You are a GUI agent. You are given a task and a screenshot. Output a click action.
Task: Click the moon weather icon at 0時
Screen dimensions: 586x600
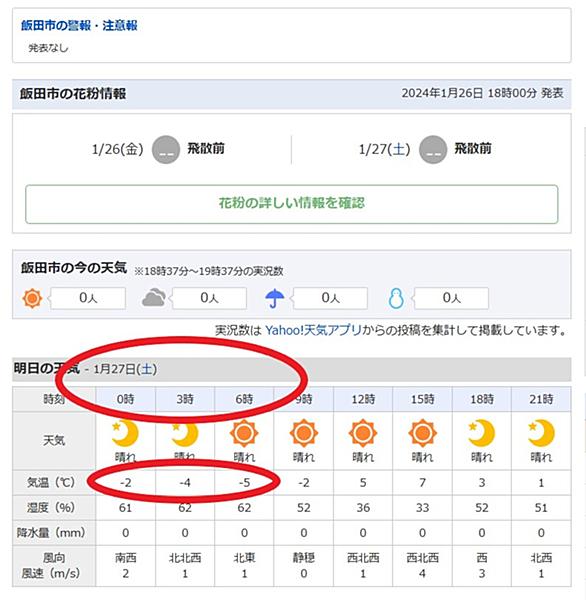(x=125, y=434)
